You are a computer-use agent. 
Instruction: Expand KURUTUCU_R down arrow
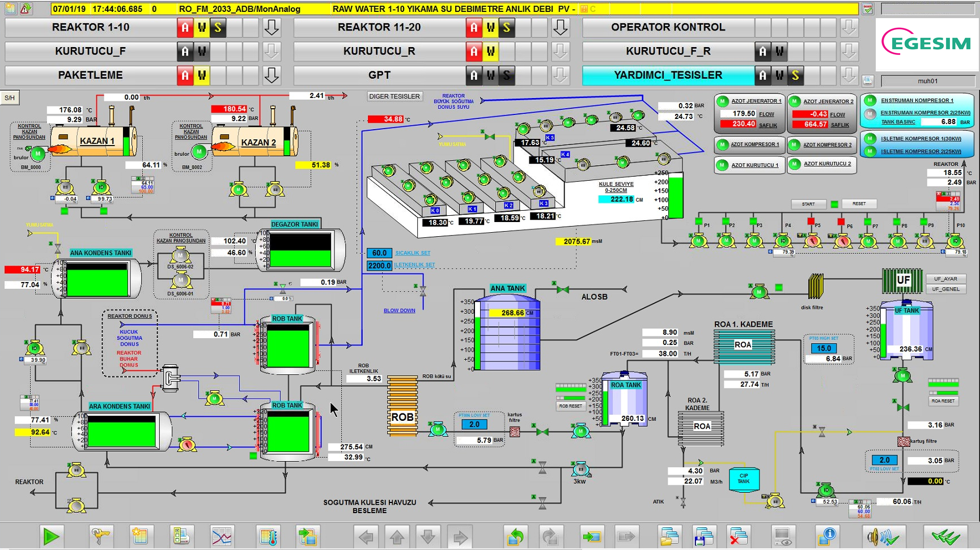(561, 51)
